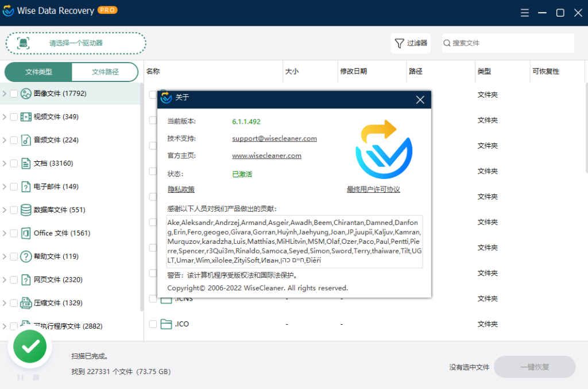Click the 一键恢复 recover button
The height and width of the screenshot is (389, 588).
pyautogui.click(x=535, y=367)
